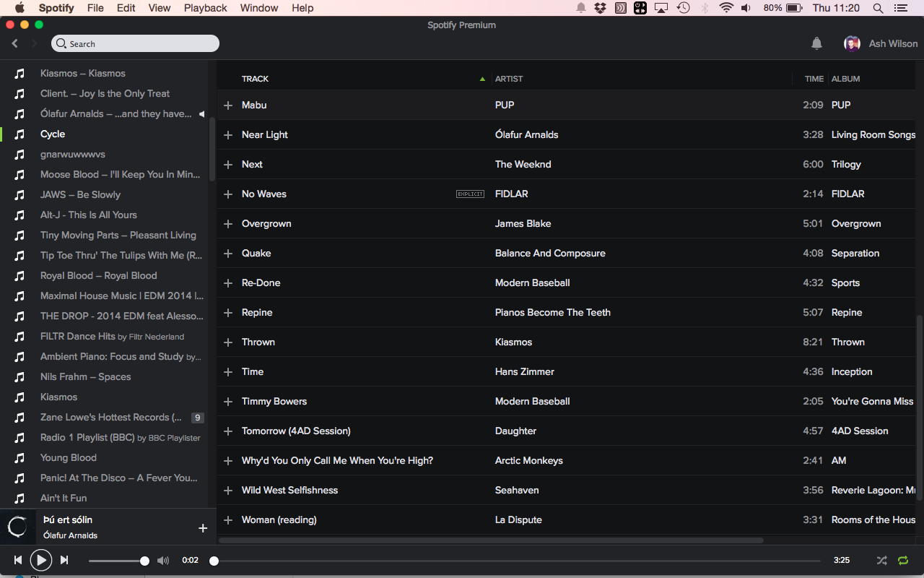Open the Kiasmos – Kiasmos playlist
Viewport: 924px width, 578px height.
click(83, 74)
